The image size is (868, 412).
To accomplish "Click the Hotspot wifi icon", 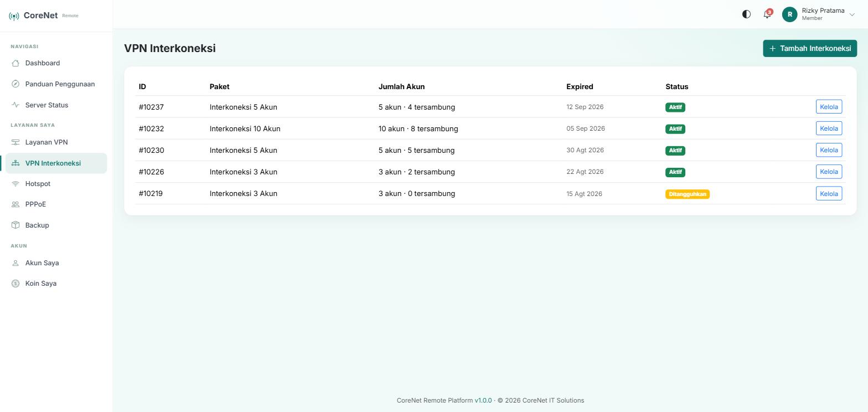I will 15,184.
